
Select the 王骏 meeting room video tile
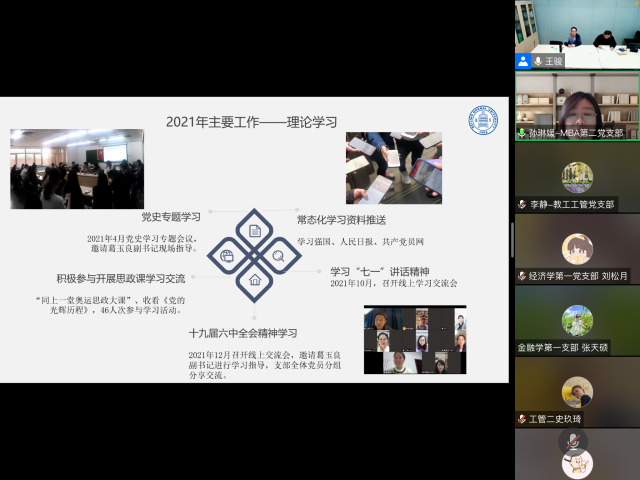click(577, 30)
